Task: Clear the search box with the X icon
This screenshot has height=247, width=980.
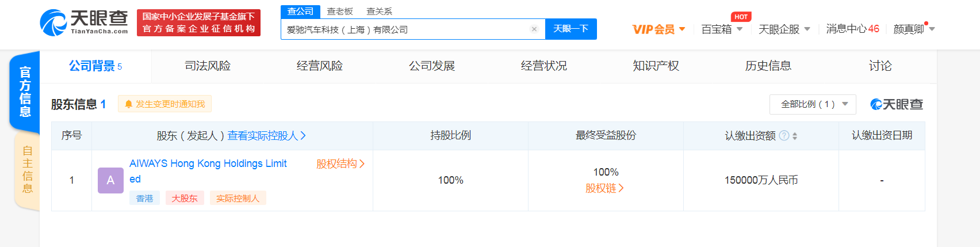Action: pyautogui.click(x=534, y=29)
